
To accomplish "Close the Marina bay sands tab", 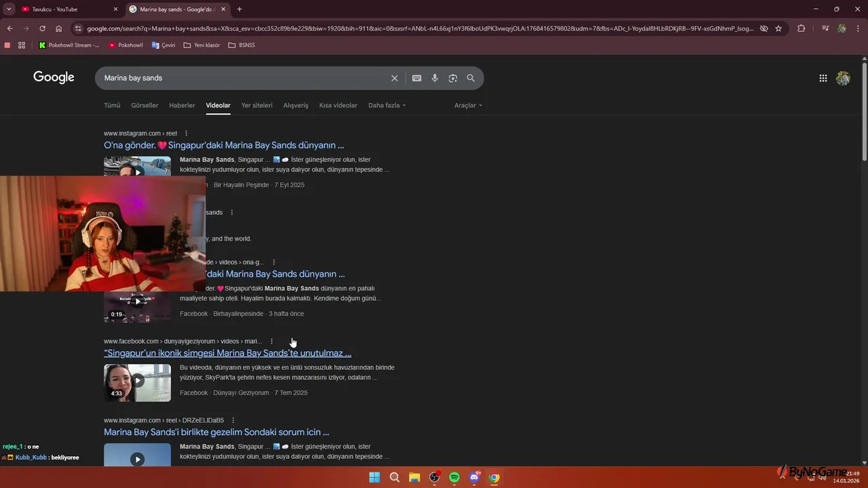I will coord(223,9).
